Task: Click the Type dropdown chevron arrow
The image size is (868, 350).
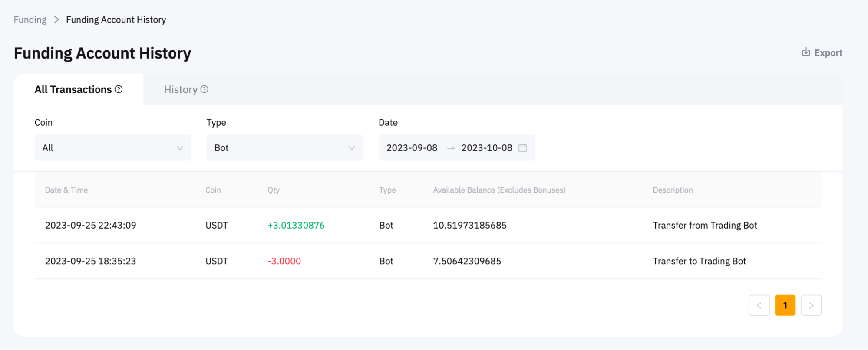Action: tap(352, 148)
